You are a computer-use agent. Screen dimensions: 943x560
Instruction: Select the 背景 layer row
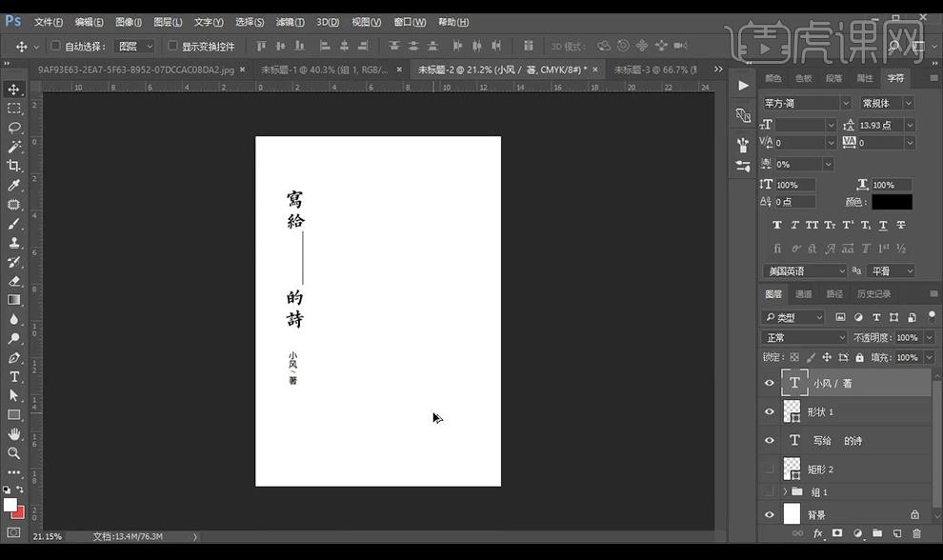coord(845,515)
